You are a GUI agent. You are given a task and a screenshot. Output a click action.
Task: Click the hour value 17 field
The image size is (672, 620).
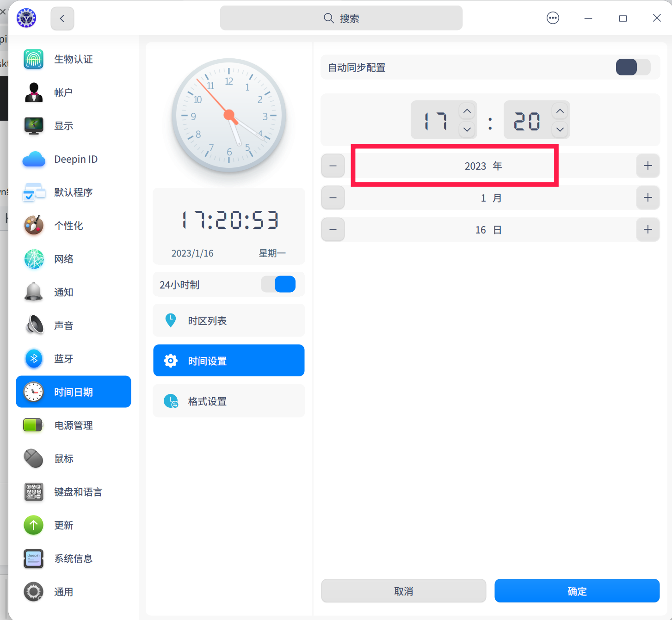pyautogui.click(x=435, y=121)
